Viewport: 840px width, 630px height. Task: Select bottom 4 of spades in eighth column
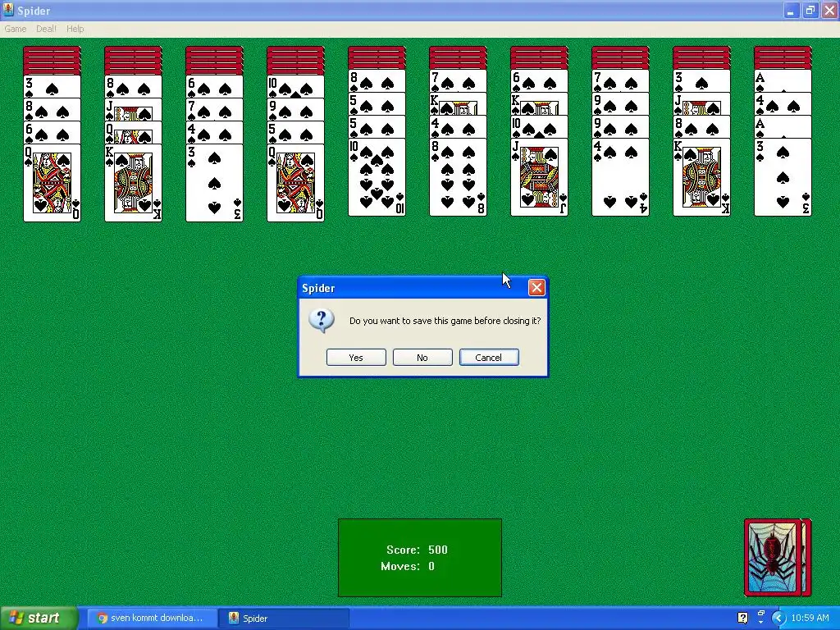620,178
